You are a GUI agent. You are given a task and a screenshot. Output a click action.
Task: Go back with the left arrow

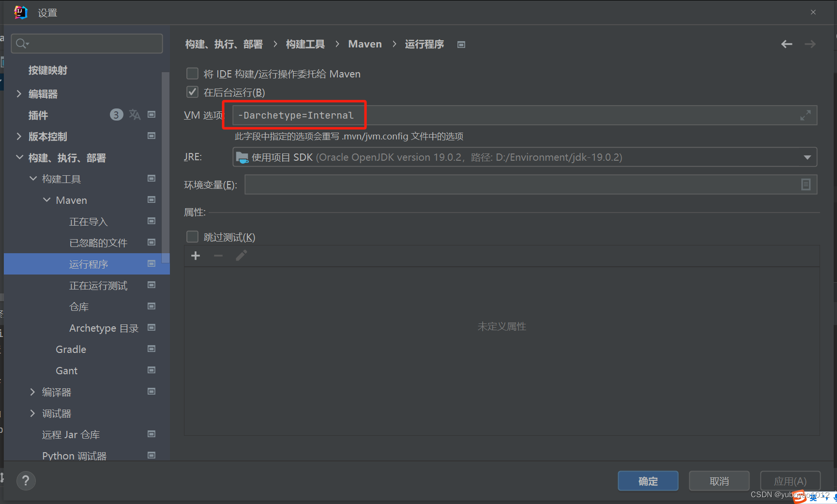point(787,44)
